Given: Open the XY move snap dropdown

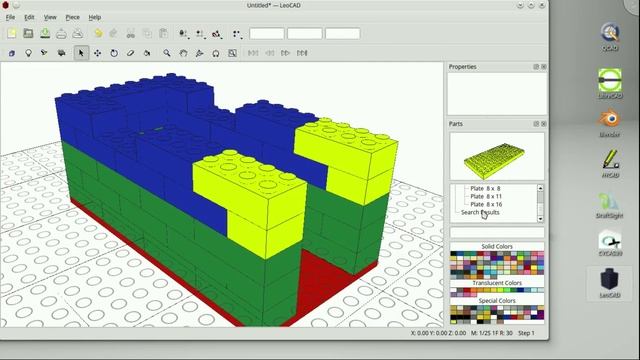Looking at the screenshot, I should click(184, 34).
